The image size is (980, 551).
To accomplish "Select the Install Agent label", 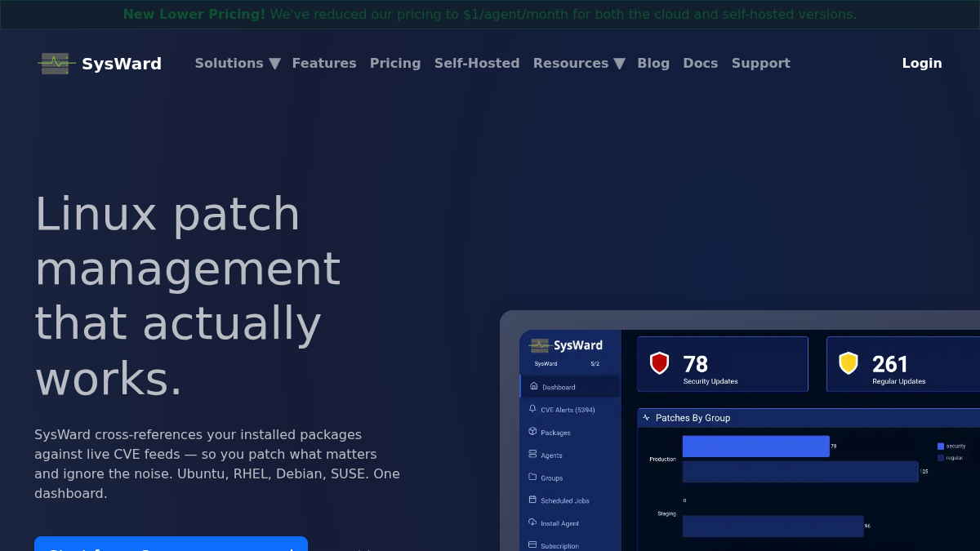I will point(560,523).
